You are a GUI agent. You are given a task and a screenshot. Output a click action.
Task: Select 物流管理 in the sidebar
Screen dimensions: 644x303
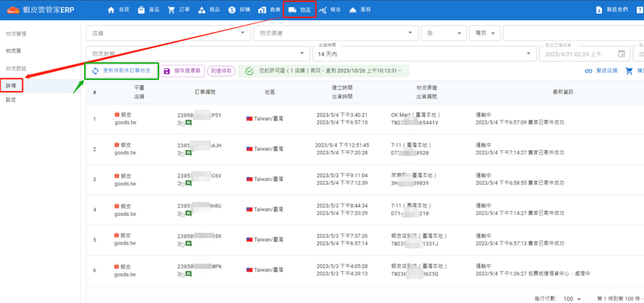point(16,34)
